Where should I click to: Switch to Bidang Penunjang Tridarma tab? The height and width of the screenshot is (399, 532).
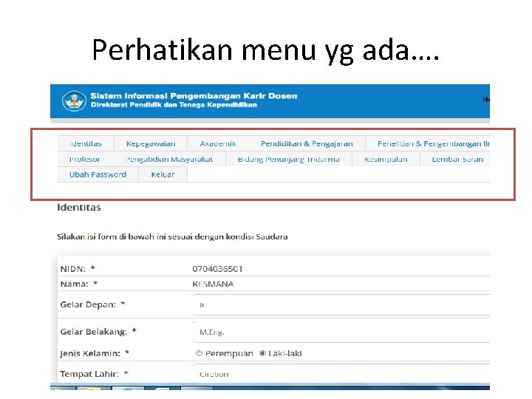coord(289,159)
